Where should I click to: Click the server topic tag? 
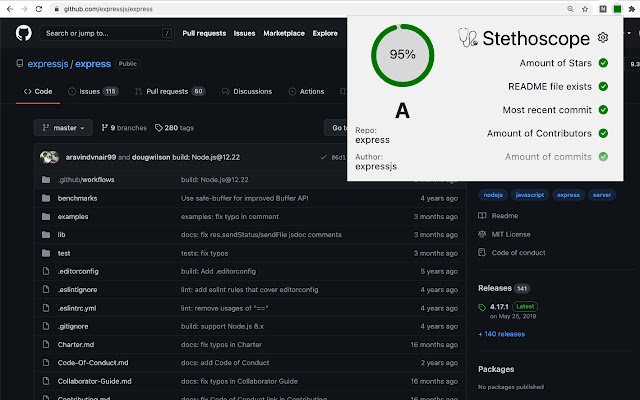point(602,195)
